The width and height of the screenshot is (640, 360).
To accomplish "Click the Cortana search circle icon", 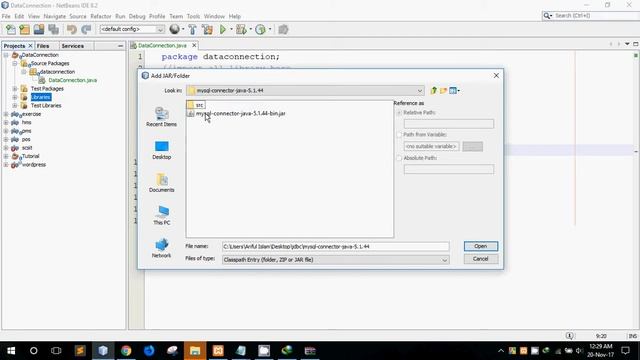I will pos(34,351).
